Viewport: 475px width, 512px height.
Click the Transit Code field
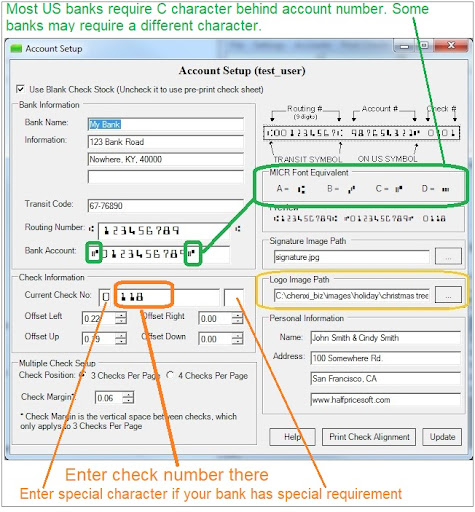[x=166, y=206]
